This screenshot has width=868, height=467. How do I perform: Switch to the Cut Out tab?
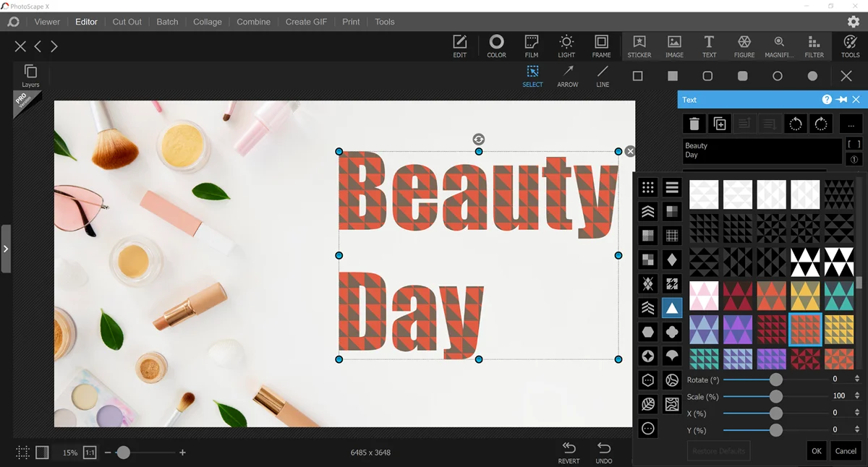click(x=127, y=22)
